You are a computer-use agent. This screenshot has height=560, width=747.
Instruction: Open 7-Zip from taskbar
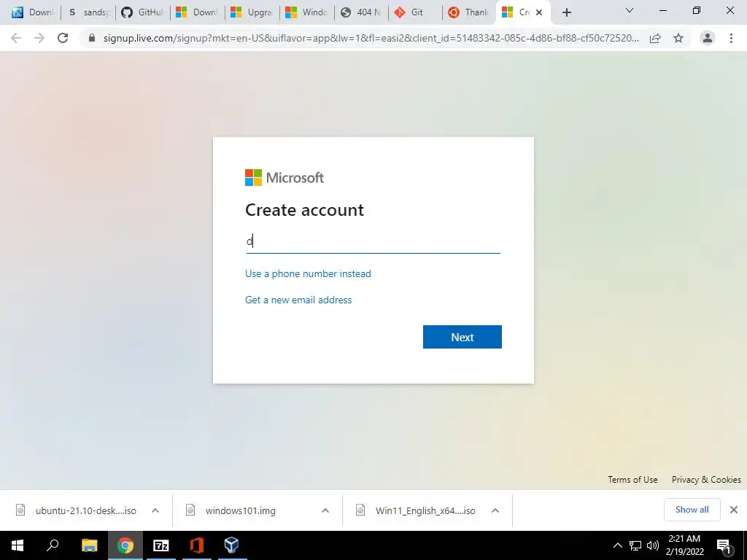(161, 545)
